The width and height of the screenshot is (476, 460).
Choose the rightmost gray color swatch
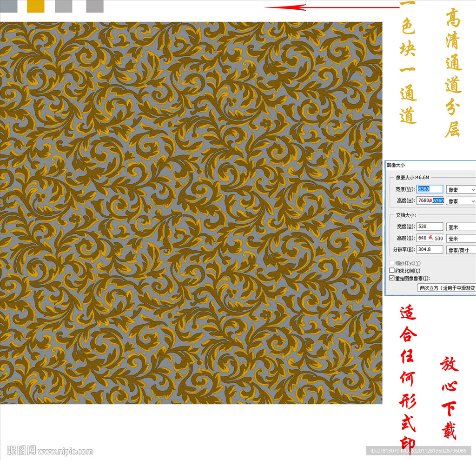coord(95,6)
